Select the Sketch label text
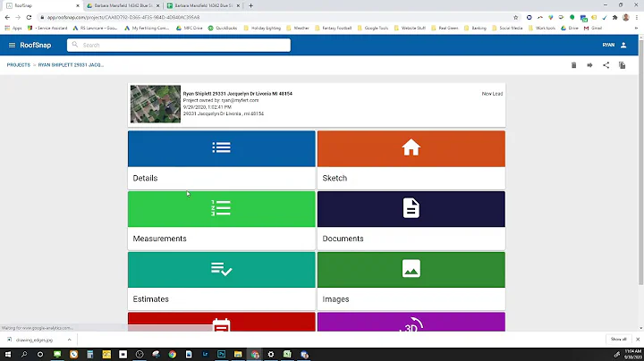The image size is (644, 361). coord(335,178)
